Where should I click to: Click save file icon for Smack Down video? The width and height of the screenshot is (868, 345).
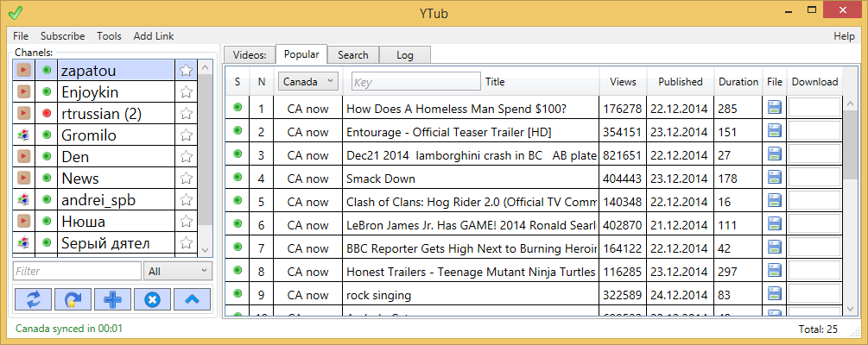pyautogui.click(x=775, y=177)
